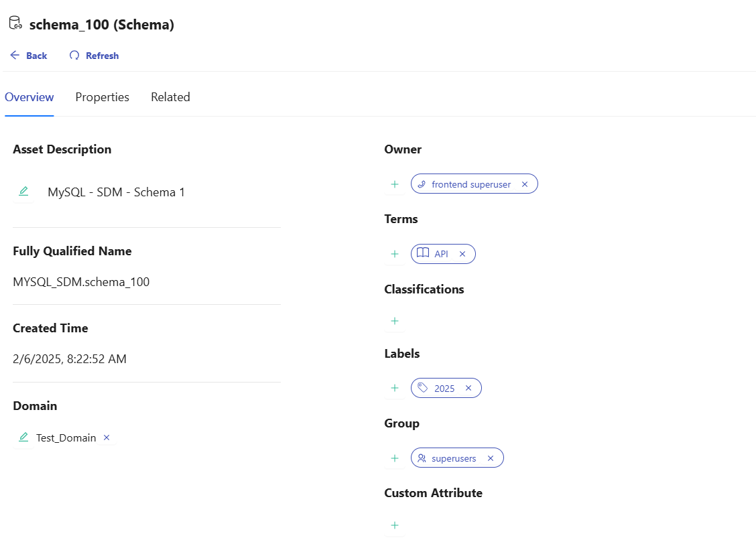
Task: Select the Overview tab
Action: tap(29, 97)
